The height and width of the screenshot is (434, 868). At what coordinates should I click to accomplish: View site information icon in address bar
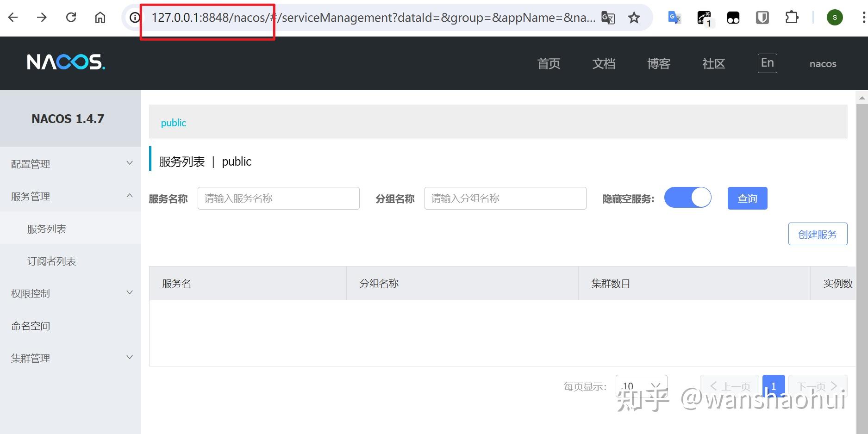pyautogui.click(x=134, y=18)
